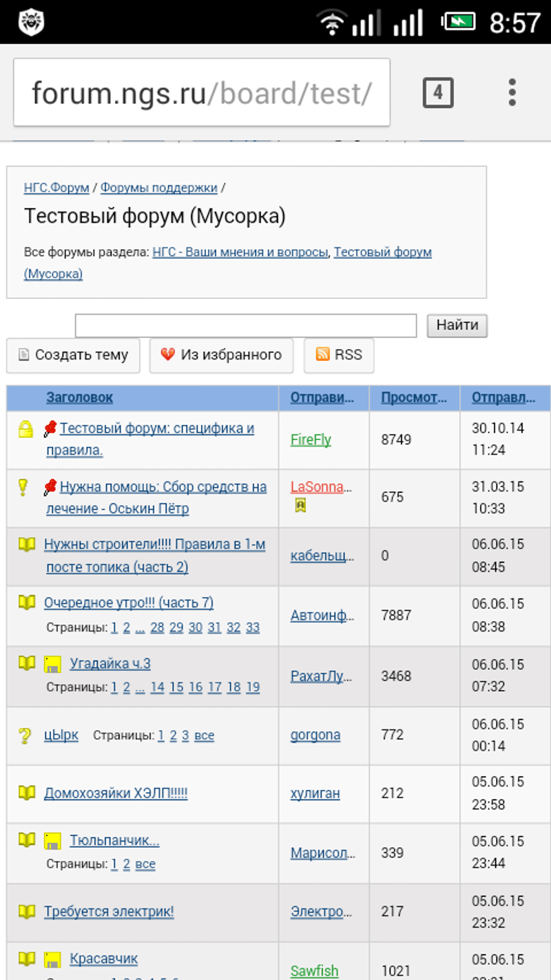551x980 pixels.
Task: Click the yellow floppy icon before Красавчик
Action: pos(52,959)
